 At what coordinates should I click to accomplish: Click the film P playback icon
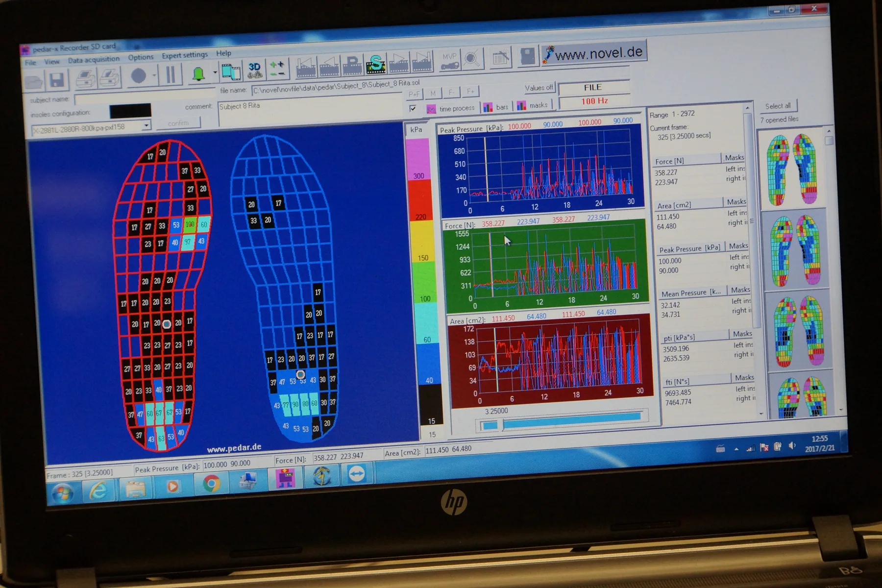pyautogui.click(x=352, y=66)
